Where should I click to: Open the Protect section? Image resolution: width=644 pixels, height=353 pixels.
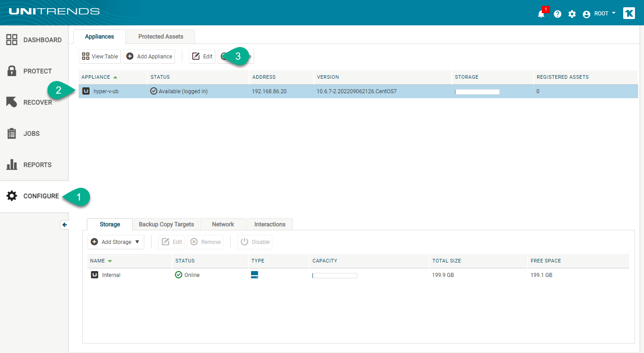tap(34, 71)
